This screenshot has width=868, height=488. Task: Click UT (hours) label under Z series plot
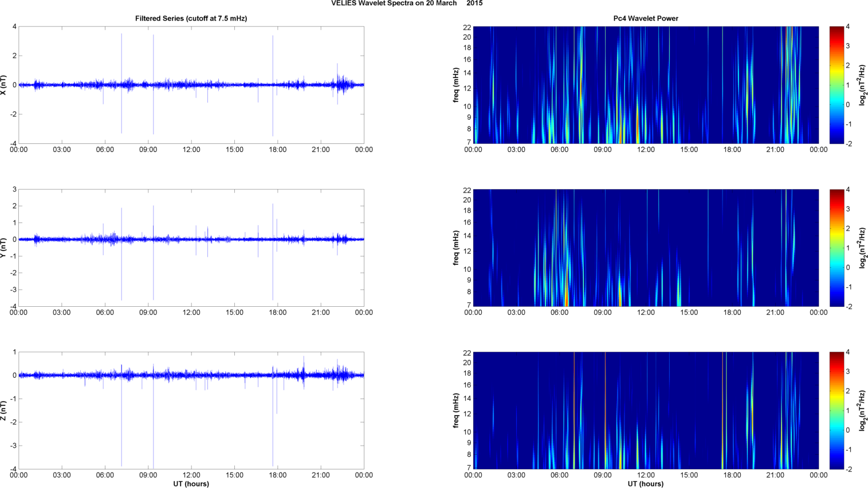click(x=191, y=483)
